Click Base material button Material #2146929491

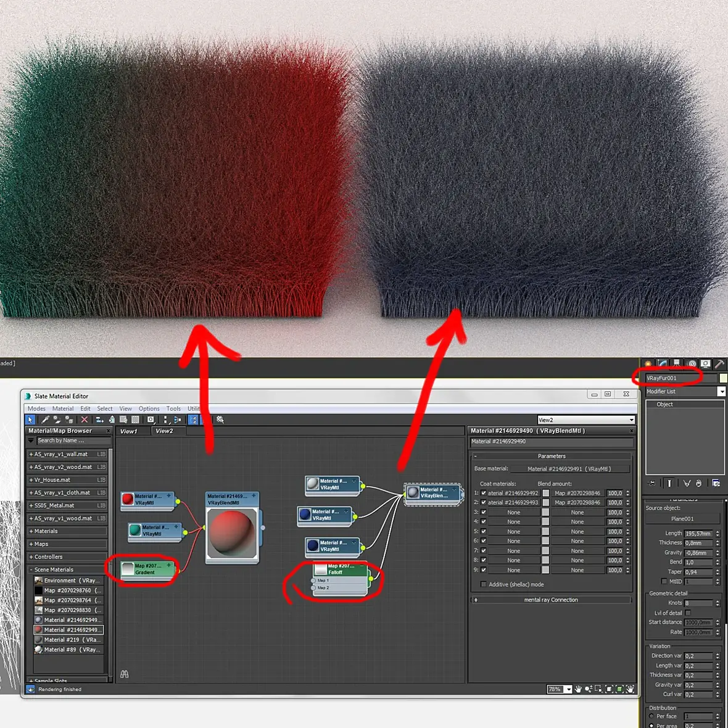[569, 469]
